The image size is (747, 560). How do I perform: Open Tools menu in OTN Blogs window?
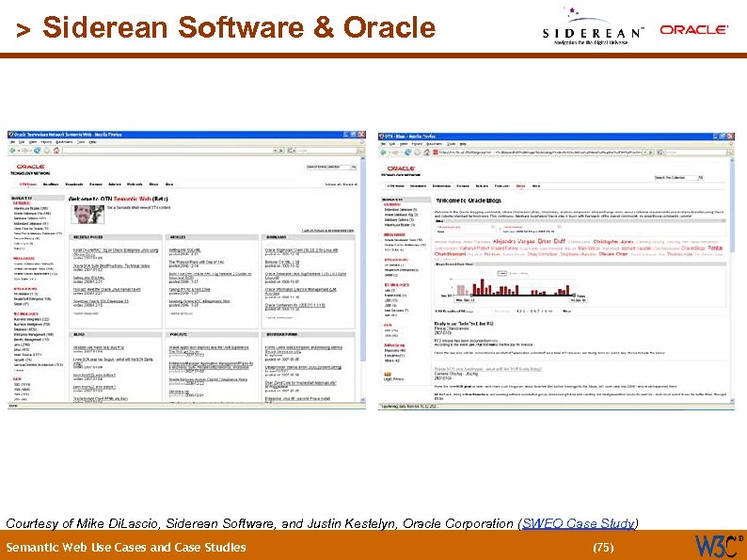tap(451, 144)
